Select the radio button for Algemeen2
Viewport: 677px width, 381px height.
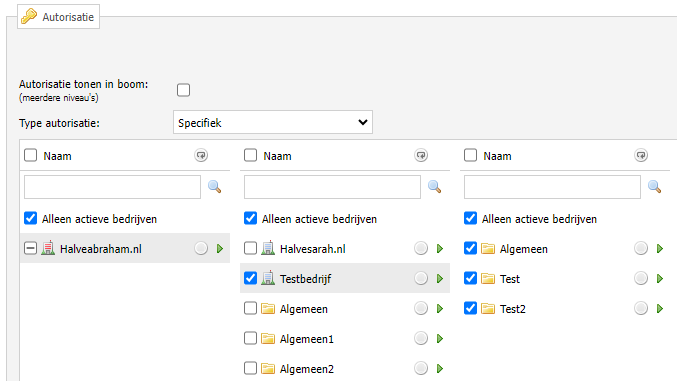[421, 368]
